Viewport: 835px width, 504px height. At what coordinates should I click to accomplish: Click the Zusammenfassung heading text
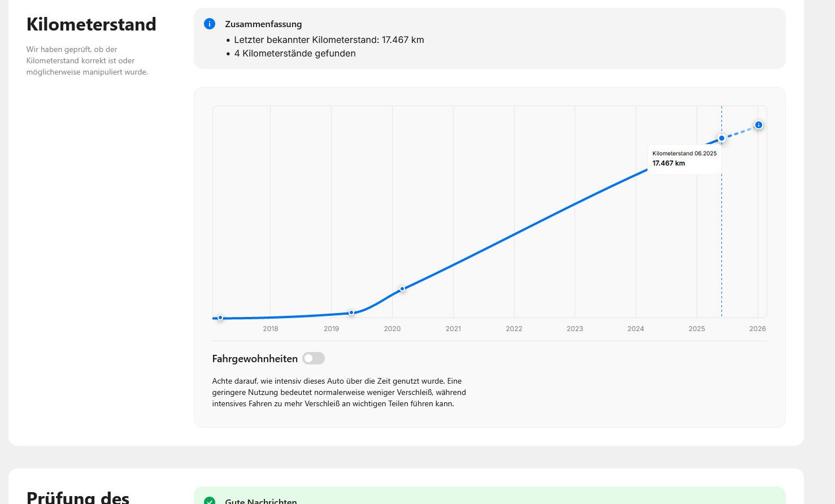(x=263, y=24)
